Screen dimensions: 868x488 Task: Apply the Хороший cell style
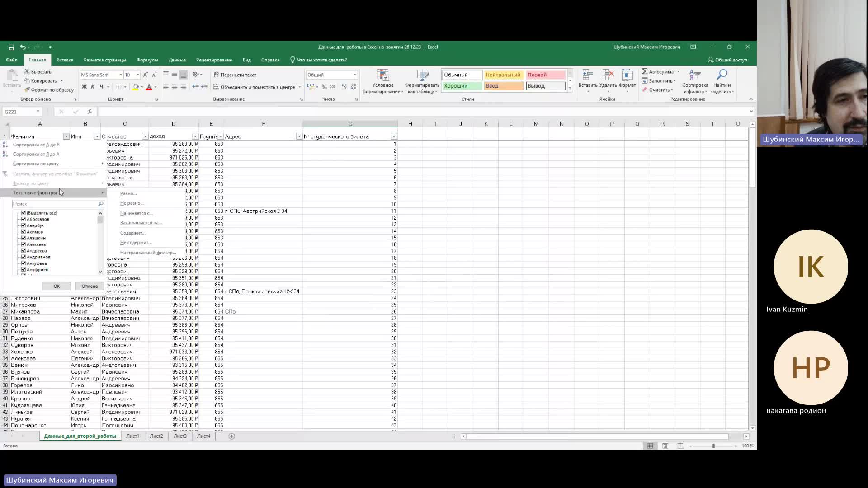point(462,86)
